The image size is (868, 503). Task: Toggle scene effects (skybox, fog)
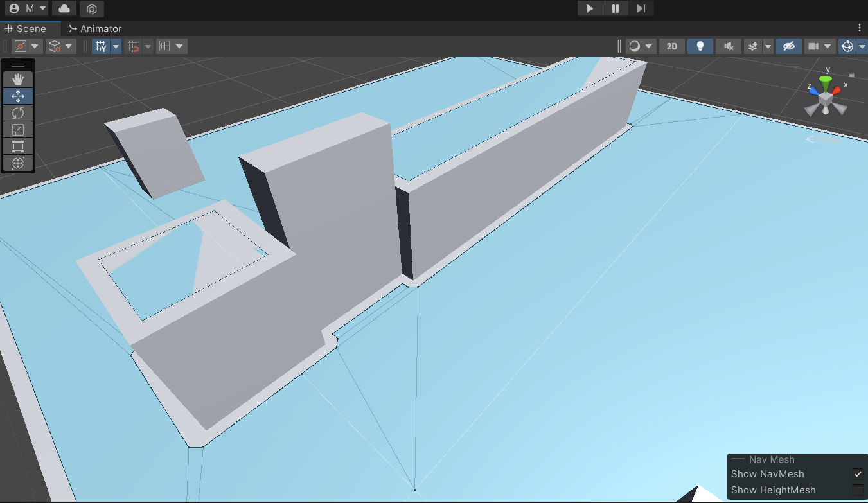752,46
